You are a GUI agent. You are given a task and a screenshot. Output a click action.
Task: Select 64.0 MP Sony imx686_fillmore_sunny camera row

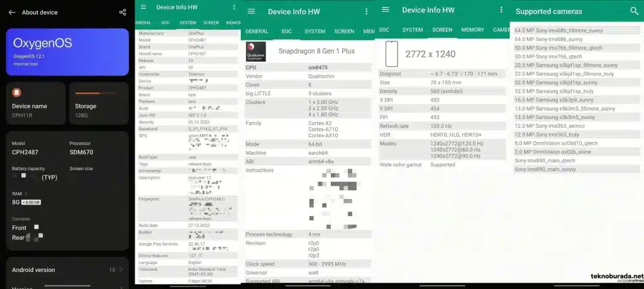click(577, 30)
